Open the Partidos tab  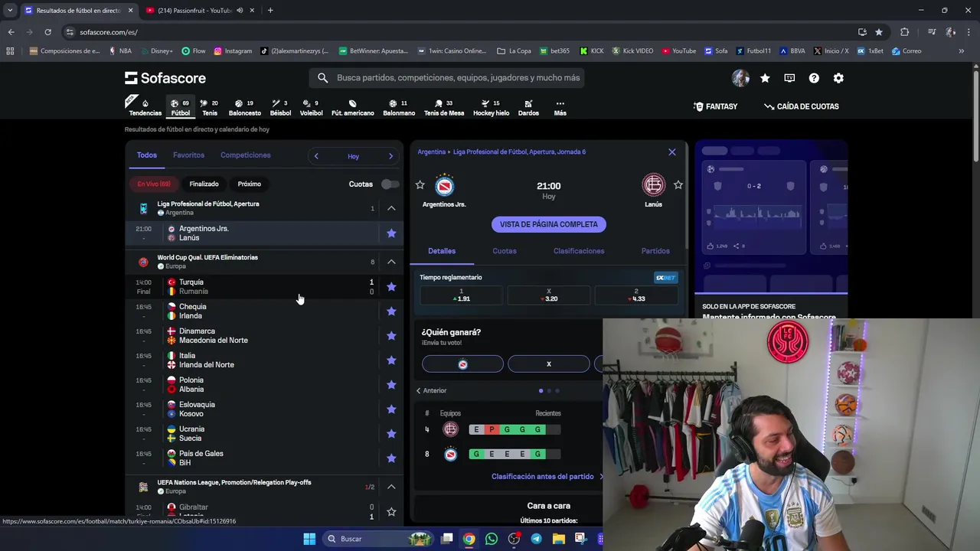[x=655, y=251]
